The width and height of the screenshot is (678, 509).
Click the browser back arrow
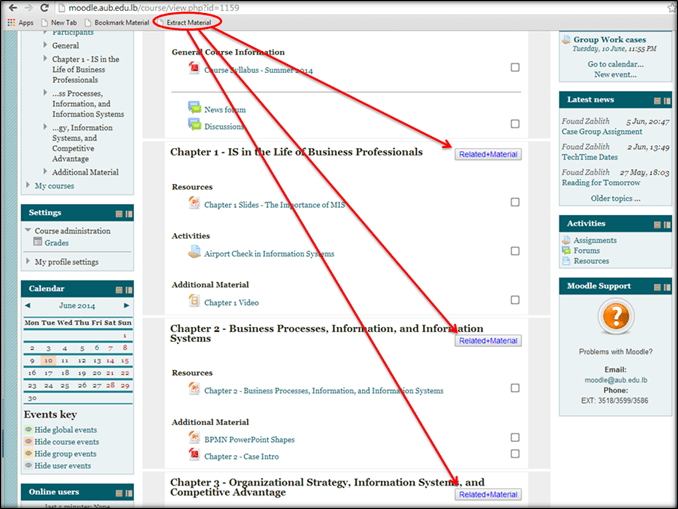pyautogui.click(x=13, y=8)
